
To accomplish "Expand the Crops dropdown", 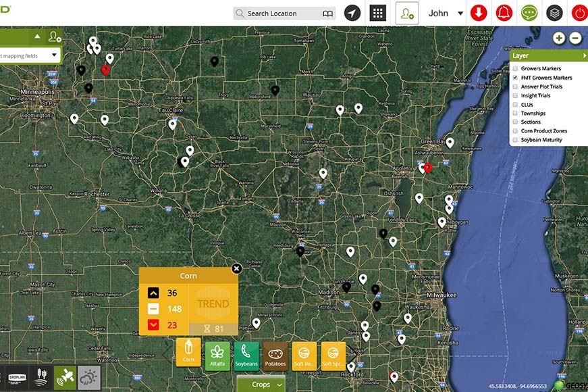I will [x=261, y=384].
